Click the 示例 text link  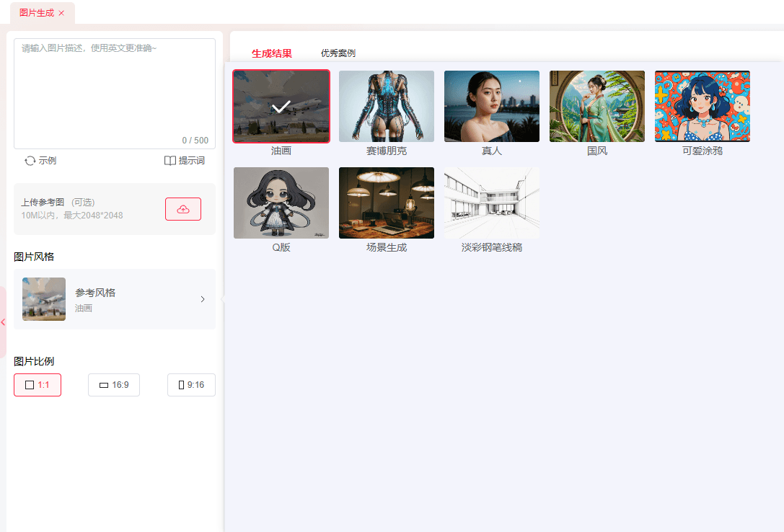(48, 160)
